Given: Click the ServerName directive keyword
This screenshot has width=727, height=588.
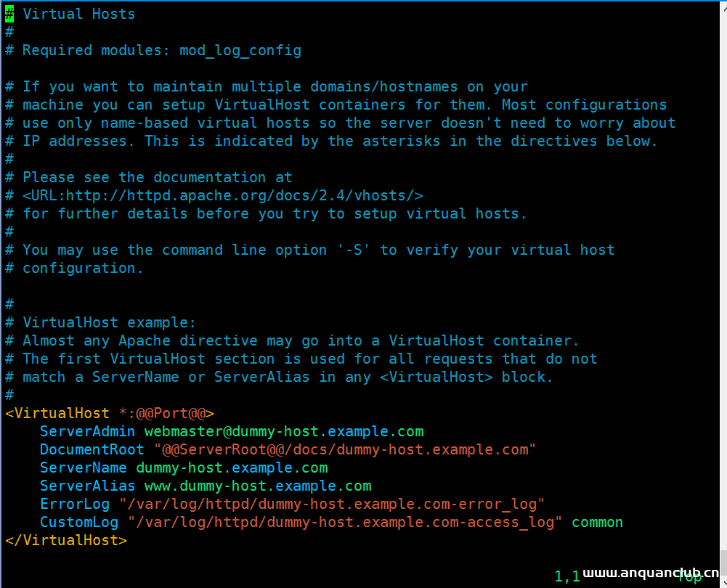Looking at the screenshot, I should [x=83, y=467].
